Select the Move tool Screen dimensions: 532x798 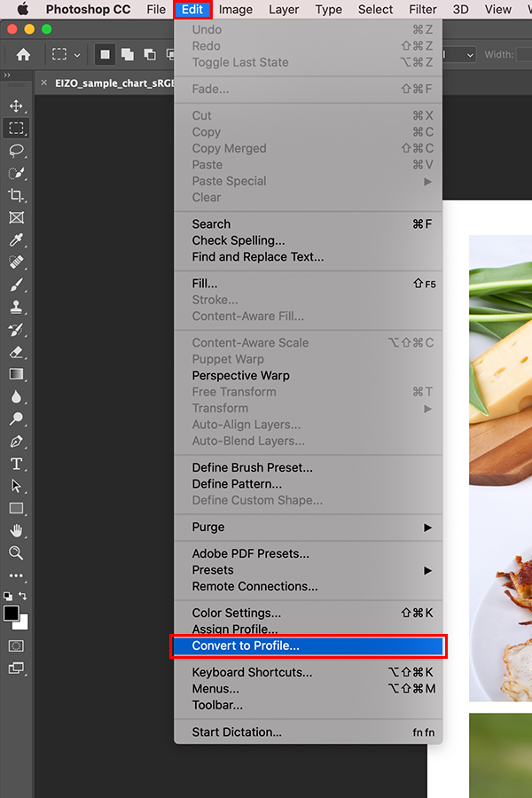[16, 106]
